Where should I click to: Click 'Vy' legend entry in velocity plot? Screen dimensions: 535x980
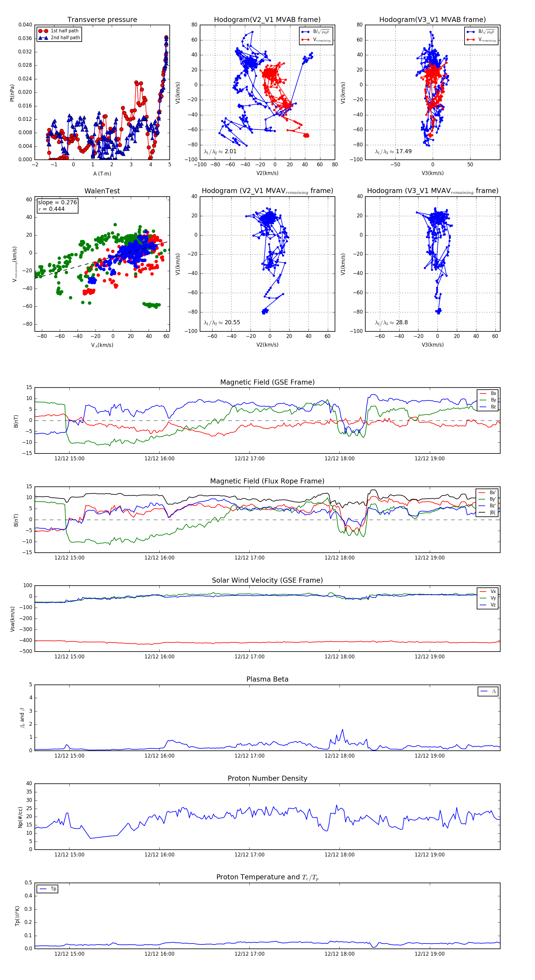pyautogui.click(x=488, y=598)
